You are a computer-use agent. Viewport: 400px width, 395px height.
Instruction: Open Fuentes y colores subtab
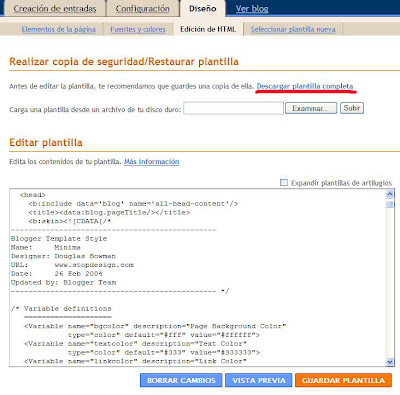coord(138,29)
